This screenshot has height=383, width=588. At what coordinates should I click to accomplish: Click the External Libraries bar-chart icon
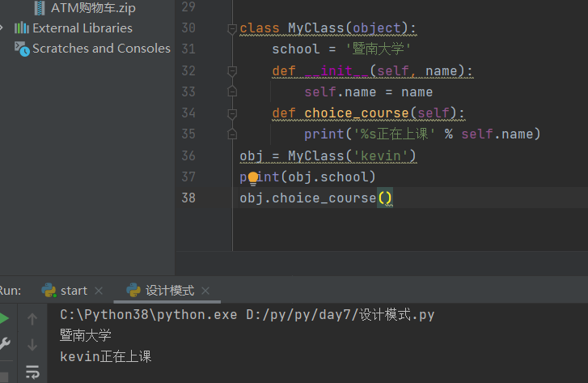[x=22, y=28]
